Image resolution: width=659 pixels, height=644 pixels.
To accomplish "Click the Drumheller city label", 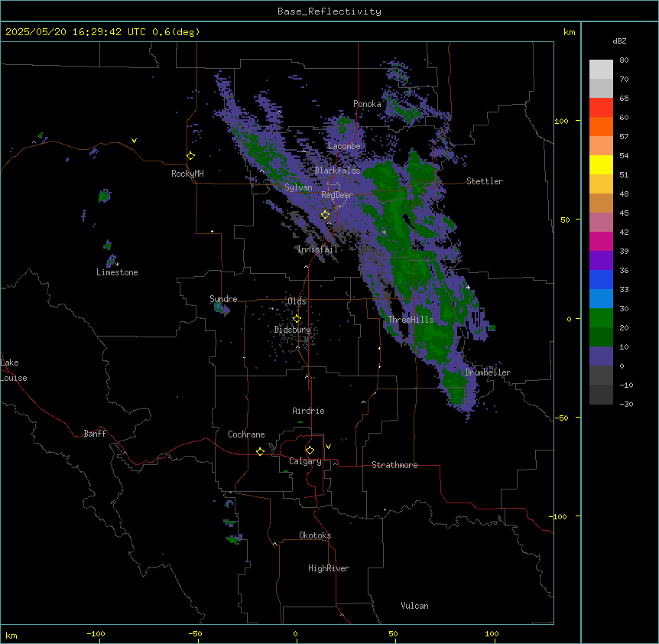I will click(488, 372).
